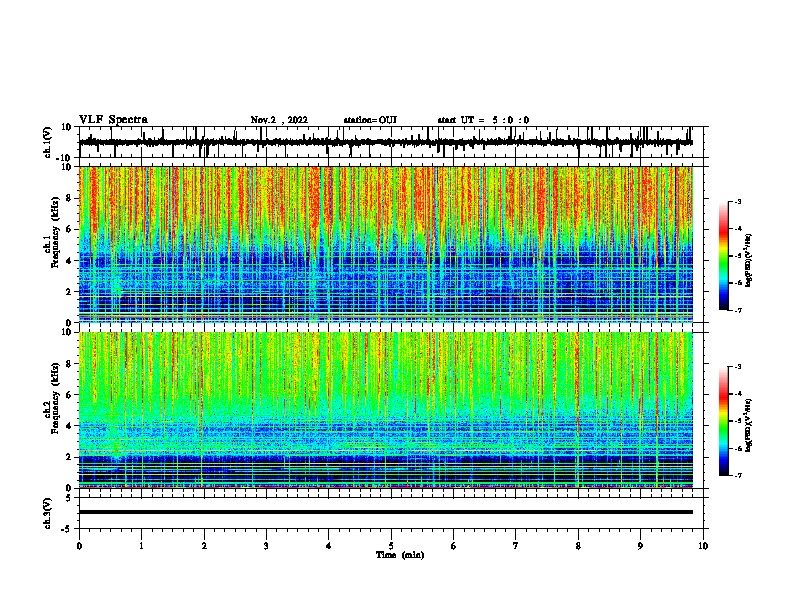Click the "-3" label on ch.1 colorbar
The image size is (792, 612).
pyautogui.click(x=737, y=201)
